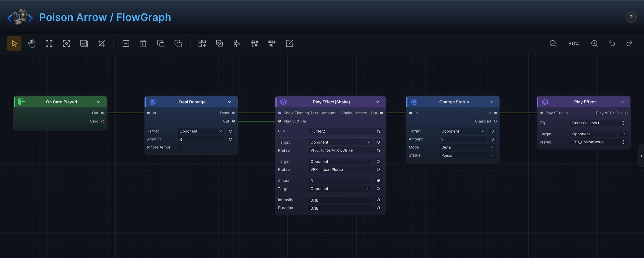This screenshot has height=258, width=644.
Task: Click the fit-to-screen expand arrows icon
Action: pos(49,43)
